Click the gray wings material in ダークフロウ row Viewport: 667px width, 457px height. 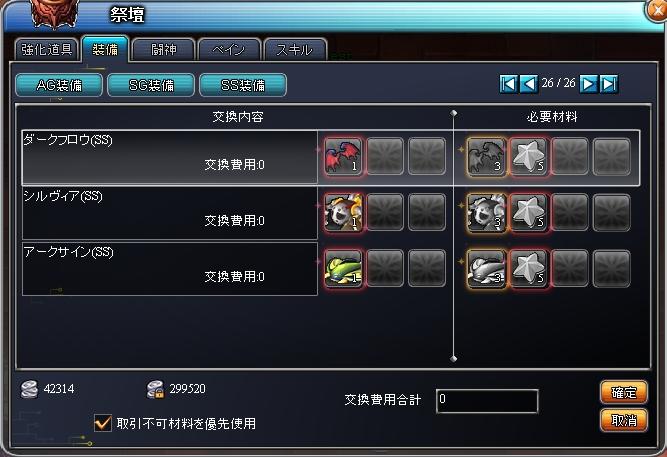(486, 156)
